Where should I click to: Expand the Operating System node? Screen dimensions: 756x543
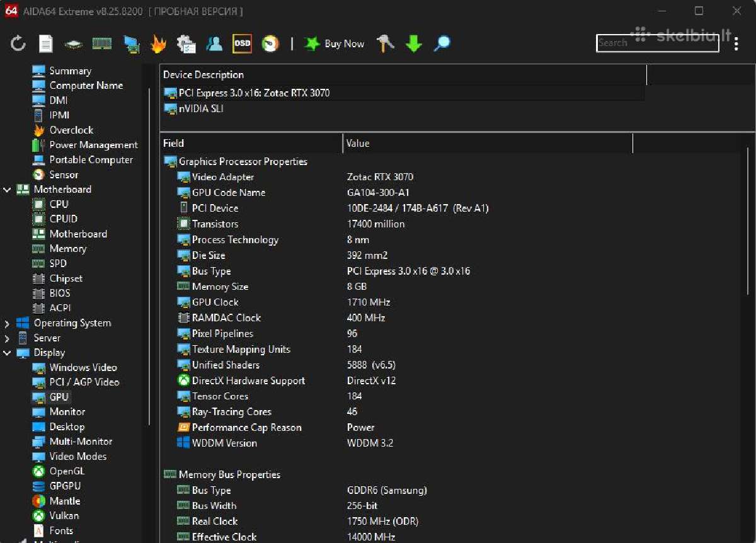tap(8, 323)
